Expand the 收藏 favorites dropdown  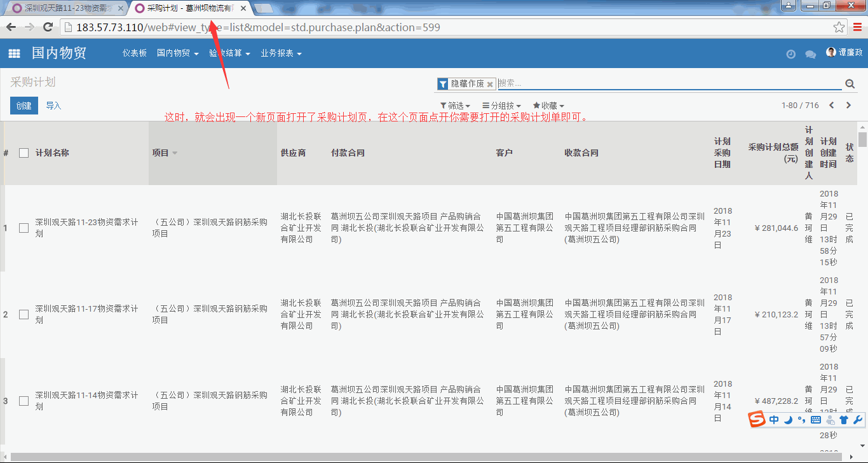pyautogui.click(x=548, y=106)
